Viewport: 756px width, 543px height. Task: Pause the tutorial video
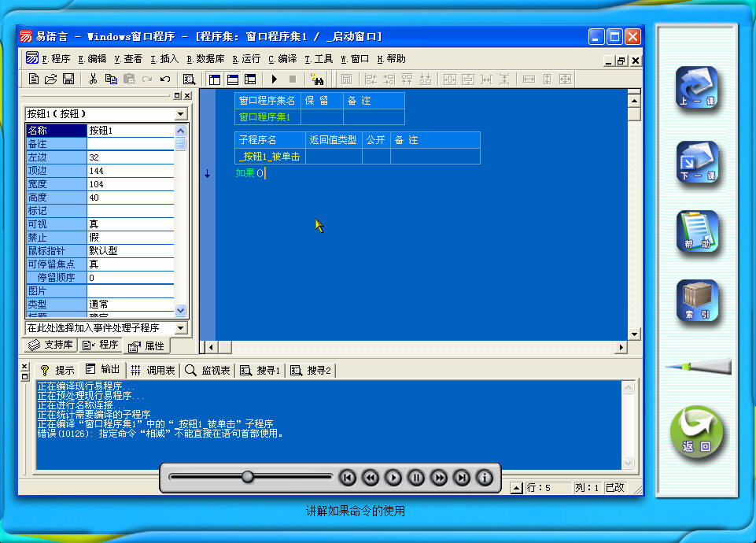[x=416, y=478]
